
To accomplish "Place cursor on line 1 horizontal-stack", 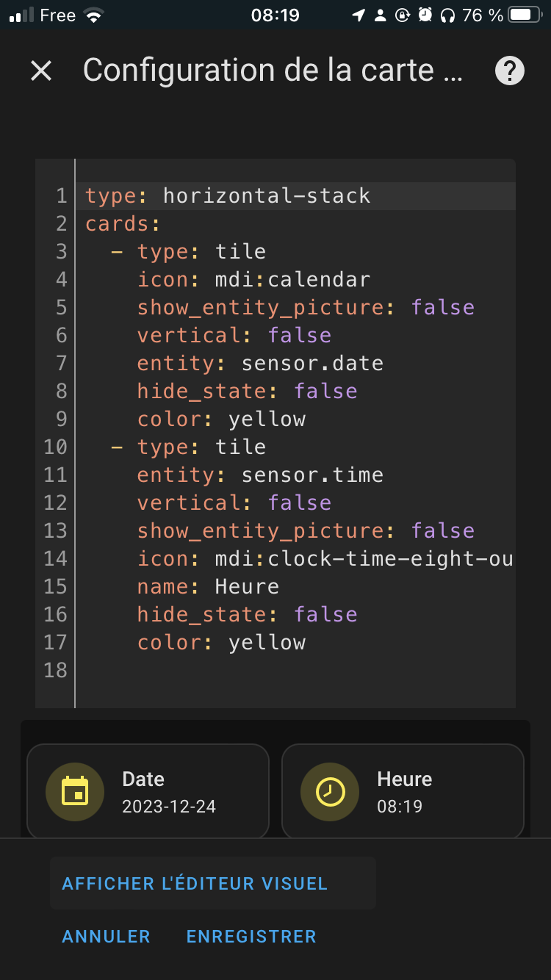I will click(x=295, y=196).
